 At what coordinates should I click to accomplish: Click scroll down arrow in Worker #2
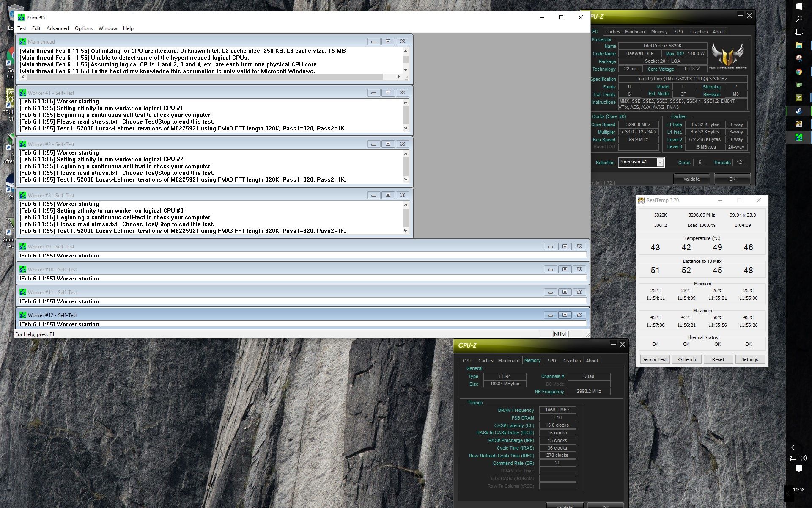click(x=406, y=179)
